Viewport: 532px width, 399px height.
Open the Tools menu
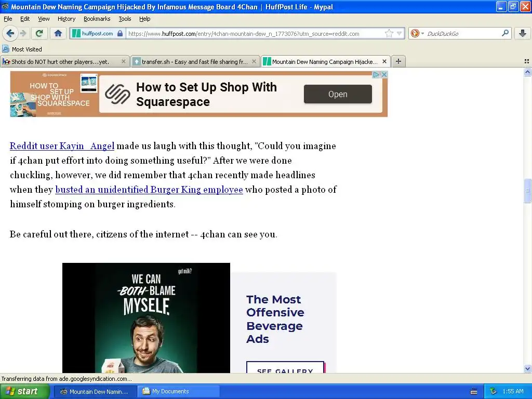pyautogui.click(x=125, y=19)
